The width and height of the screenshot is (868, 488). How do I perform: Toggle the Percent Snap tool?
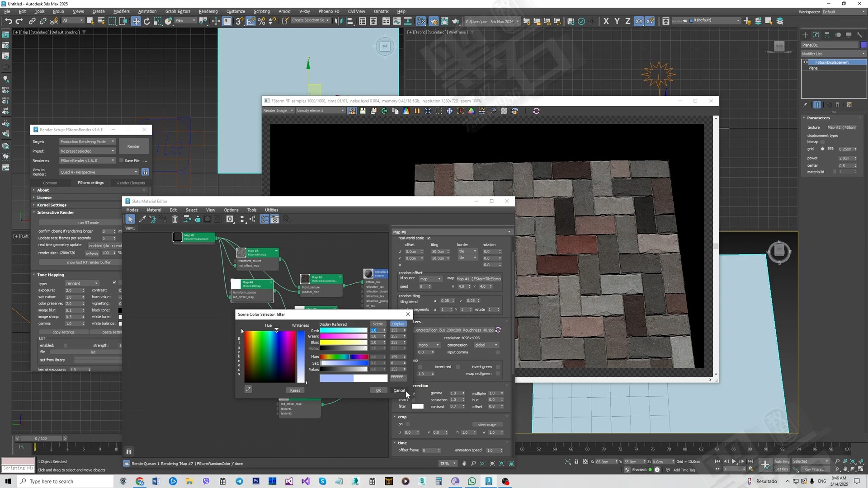(261, 21)
